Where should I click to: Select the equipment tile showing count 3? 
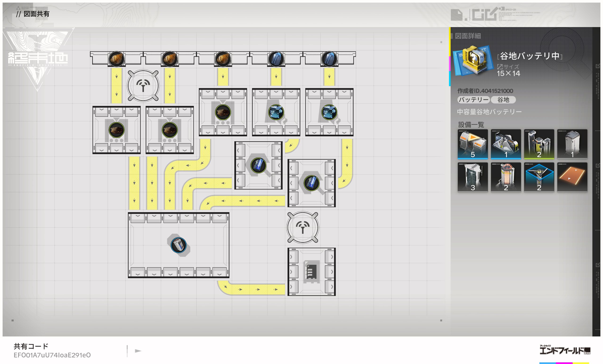pos(473,177)
